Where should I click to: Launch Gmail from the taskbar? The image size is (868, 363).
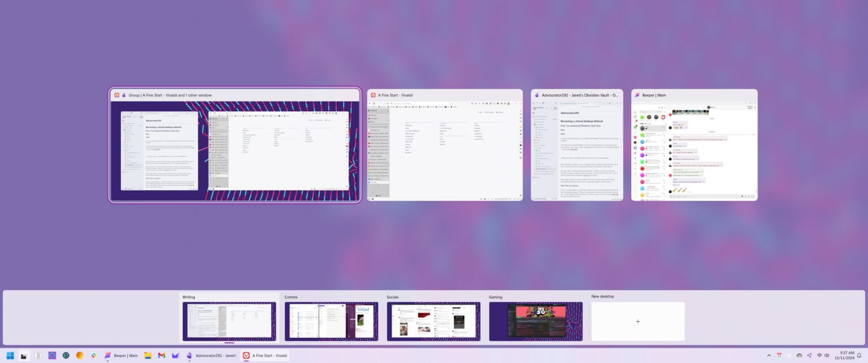[x=162, y=355]
